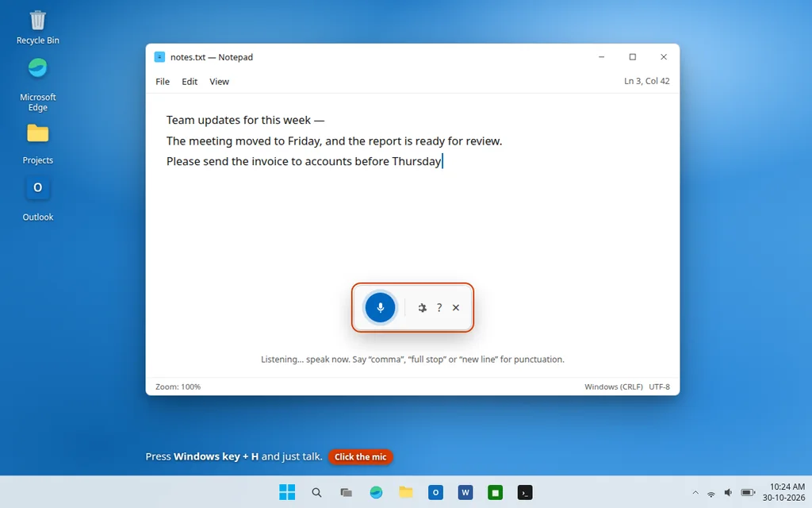Open the Windows Start button
This screenshot has height=508, width=812.
tap(287, 492)
